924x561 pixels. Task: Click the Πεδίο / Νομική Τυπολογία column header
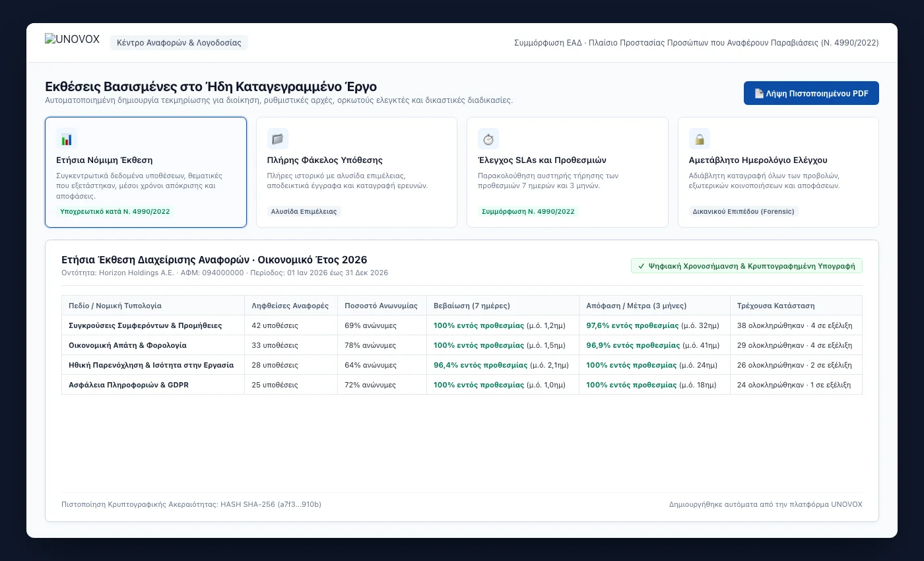click(x=153, y=306)
